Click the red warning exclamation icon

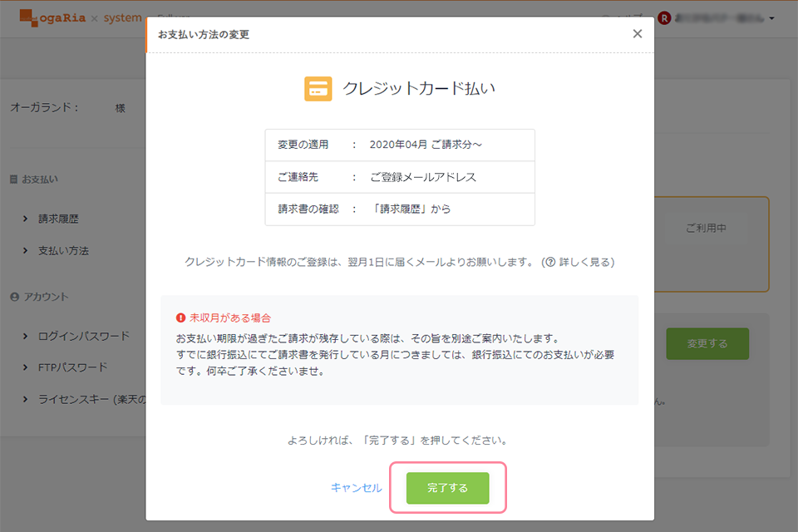coord(180,318)
